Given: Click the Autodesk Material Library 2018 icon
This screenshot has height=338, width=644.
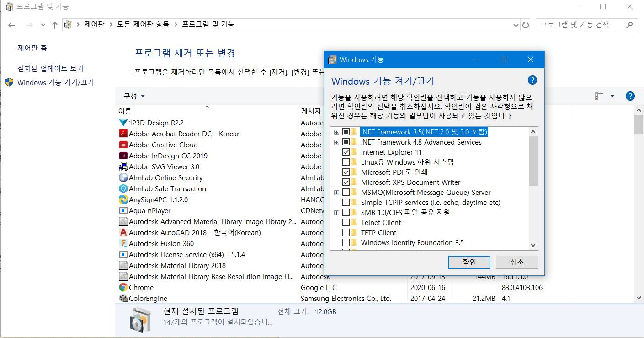Looking at the screenshot, I should [123, 265].
